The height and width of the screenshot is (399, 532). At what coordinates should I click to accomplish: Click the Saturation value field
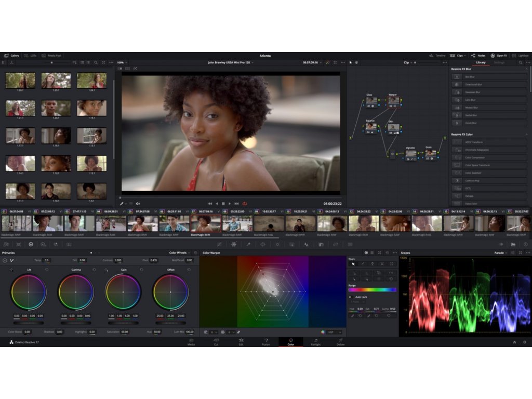point(124,331)
